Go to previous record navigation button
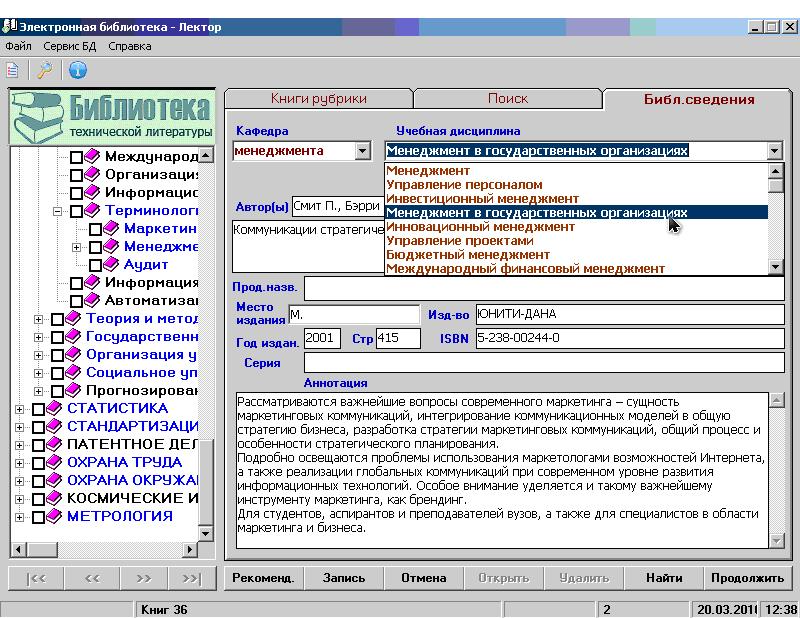 point(92,578)
